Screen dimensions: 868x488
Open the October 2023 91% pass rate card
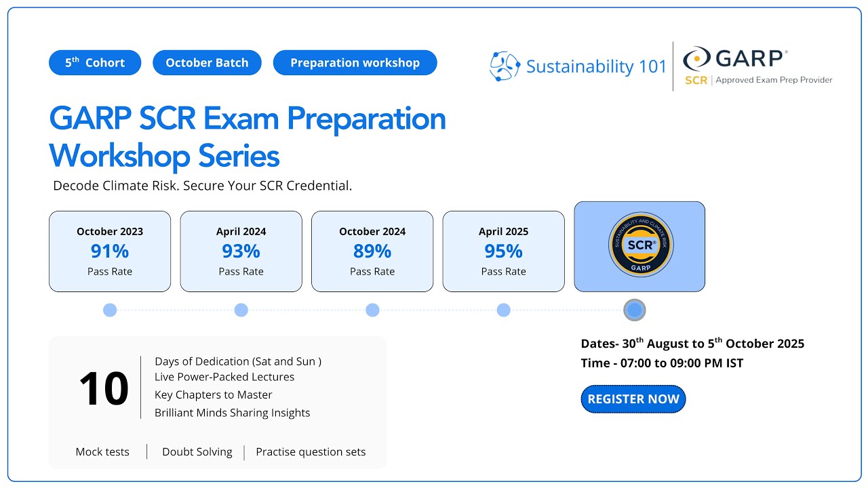click(110, 251)
